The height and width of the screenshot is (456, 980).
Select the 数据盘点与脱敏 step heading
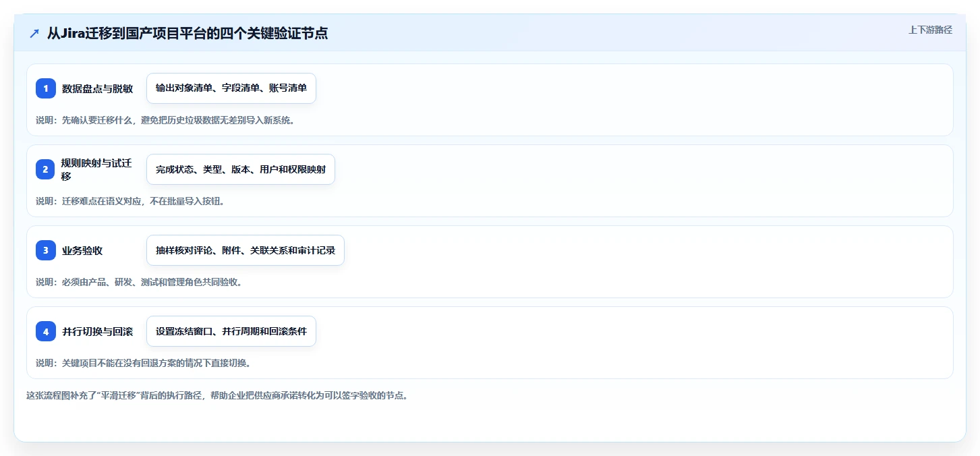97,88
